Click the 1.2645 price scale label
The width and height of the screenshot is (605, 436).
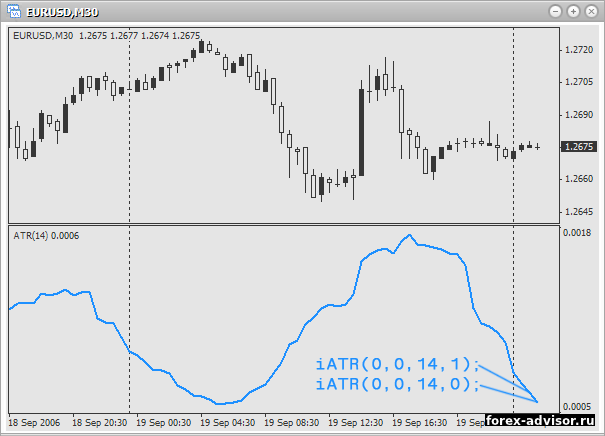(579, 211)
